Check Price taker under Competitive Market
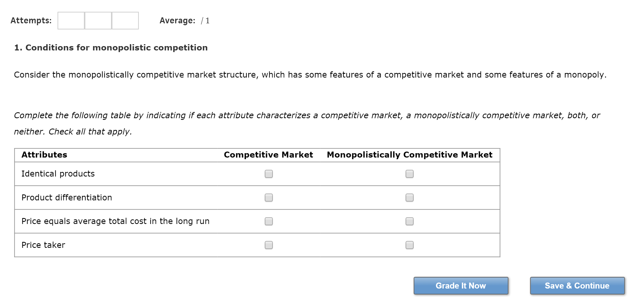Screen dimensions: 644x301 [x=269, y=245]
